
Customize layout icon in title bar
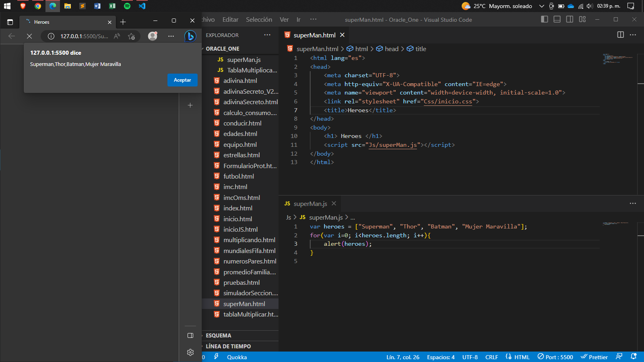(582, 19)
